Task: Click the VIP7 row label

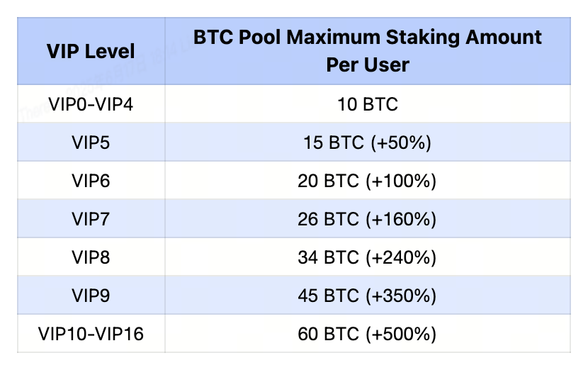Action: 91,220
